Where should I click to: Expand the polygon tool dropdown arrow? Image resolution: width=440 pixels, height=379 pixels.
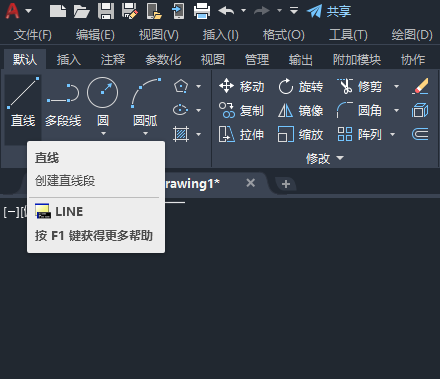coord(199,86)
